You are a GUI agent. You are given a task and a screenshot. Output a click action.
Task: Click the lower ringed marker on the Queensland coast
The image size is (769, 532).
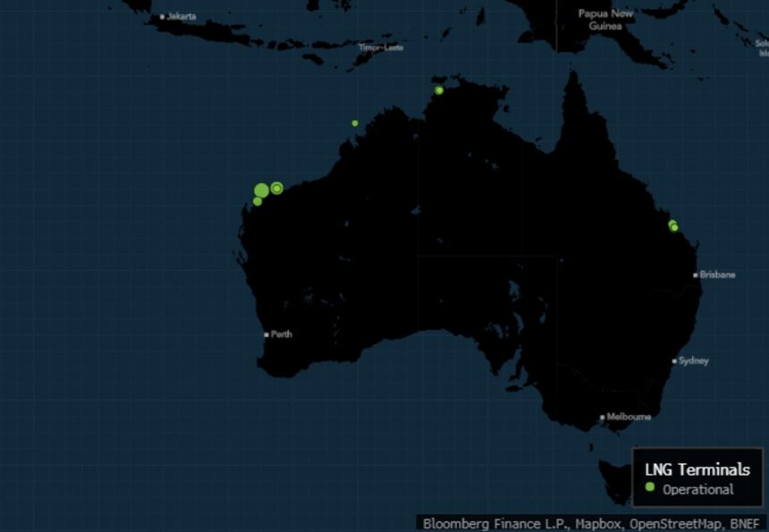[675, 228]
